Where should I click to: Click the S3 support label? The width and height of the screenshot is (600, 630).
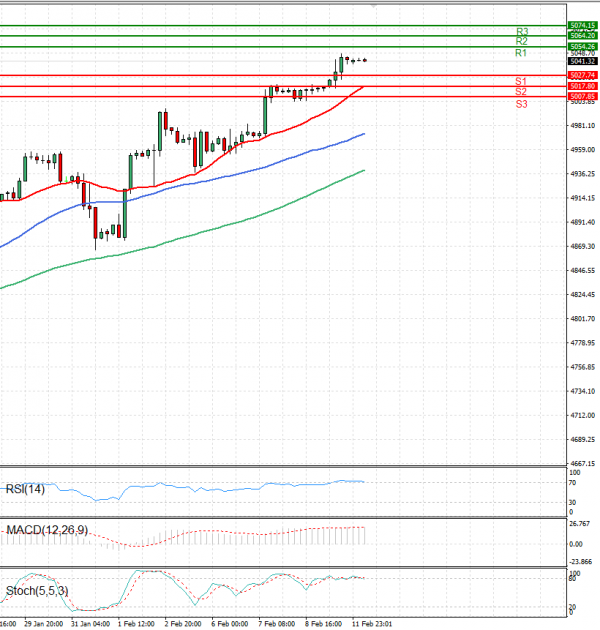[x=521, y=104]
